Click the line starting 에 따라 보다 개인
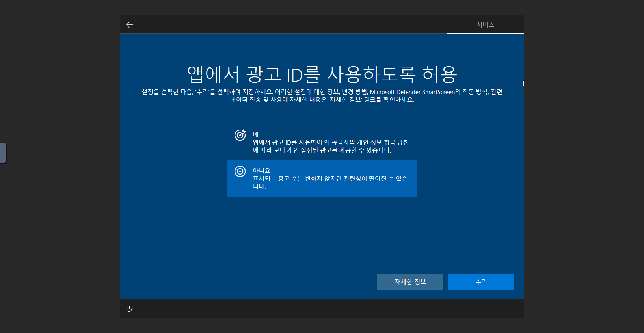 point(322,150)
